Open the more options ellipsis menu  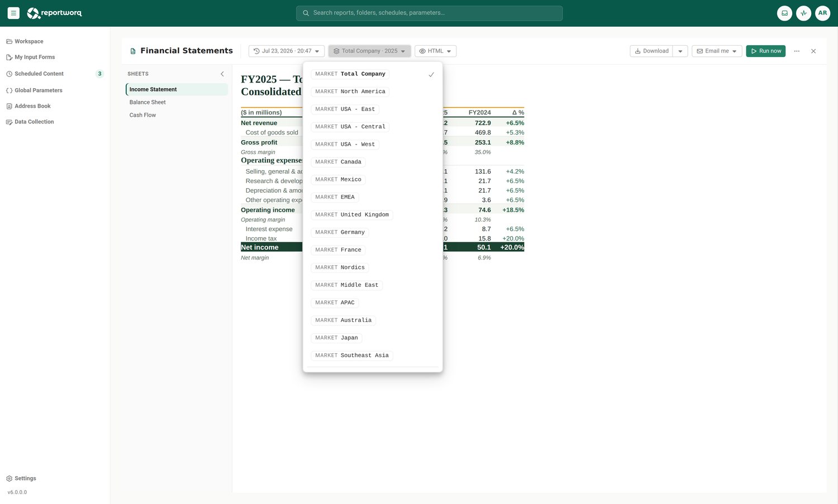(x=797, y=51)
